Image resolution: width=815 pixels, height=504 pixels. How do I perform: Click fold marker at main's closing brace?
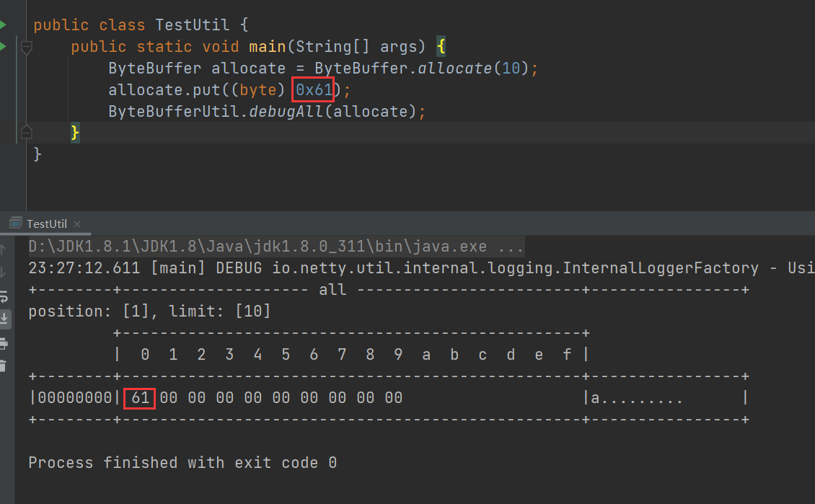pos(27,133)
